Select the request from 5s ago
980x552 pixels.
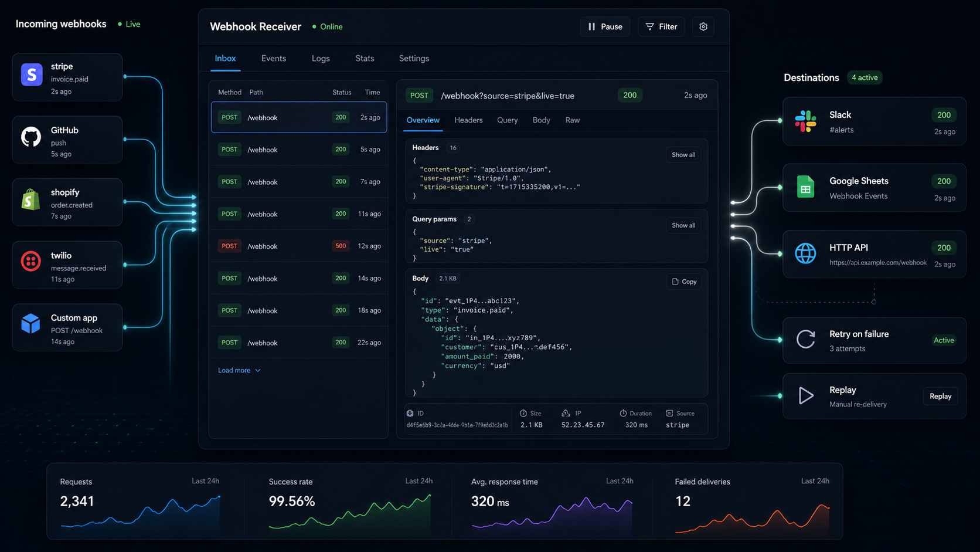coord(299,150)
